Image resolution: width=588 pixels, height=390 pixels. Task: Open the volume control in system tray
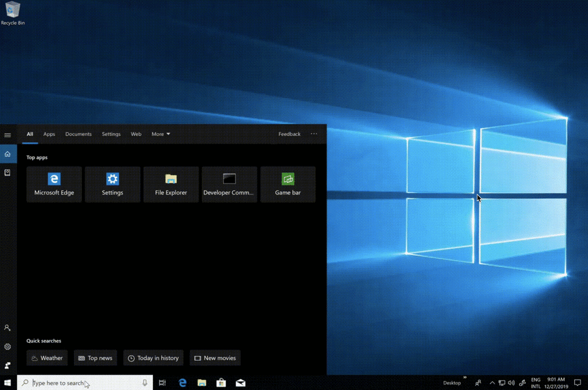[511, 383]
